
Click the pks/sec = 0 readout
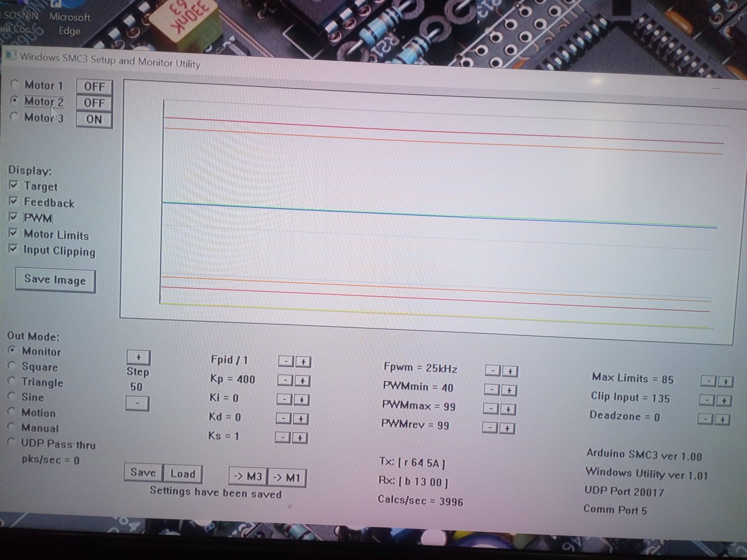coord(50,460)
